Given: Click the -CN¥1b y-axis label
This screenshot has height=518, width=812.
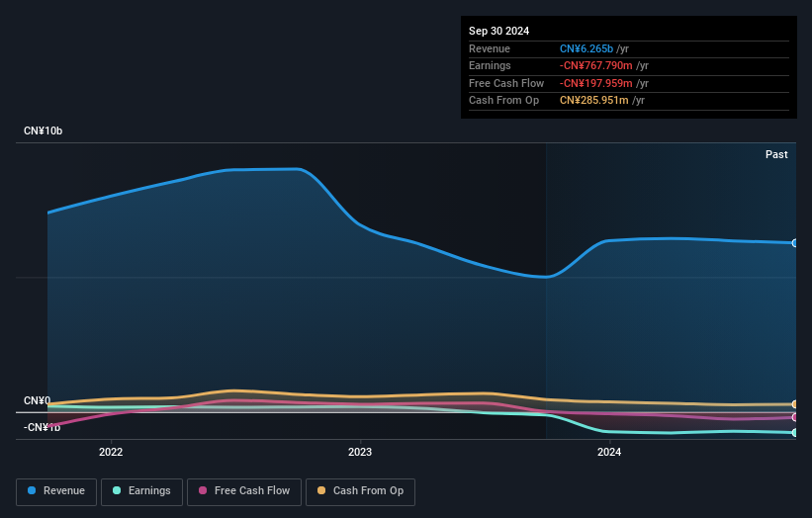Looking at the screenshot, I should tap(42, 427).
